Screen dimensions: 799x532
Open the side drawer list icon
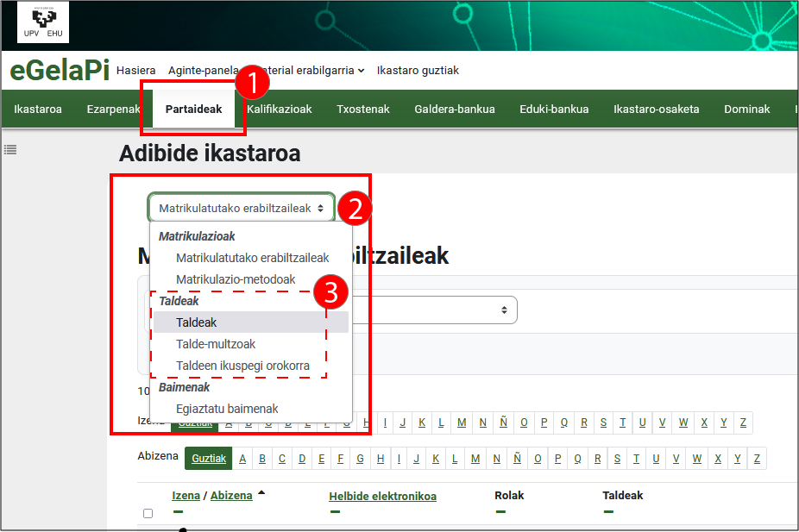click(x=10, y=149)
